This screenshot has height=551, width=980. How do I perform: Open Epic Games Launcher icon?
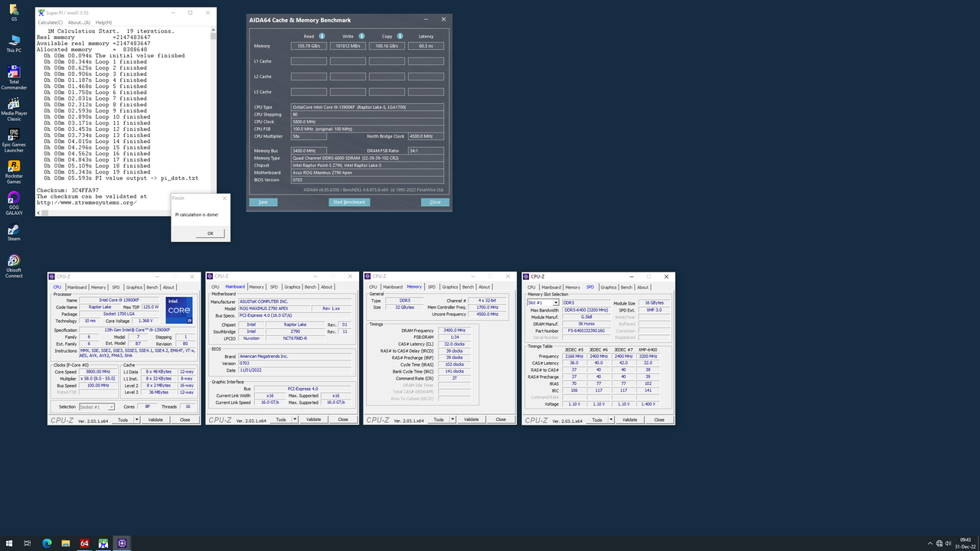14,141
